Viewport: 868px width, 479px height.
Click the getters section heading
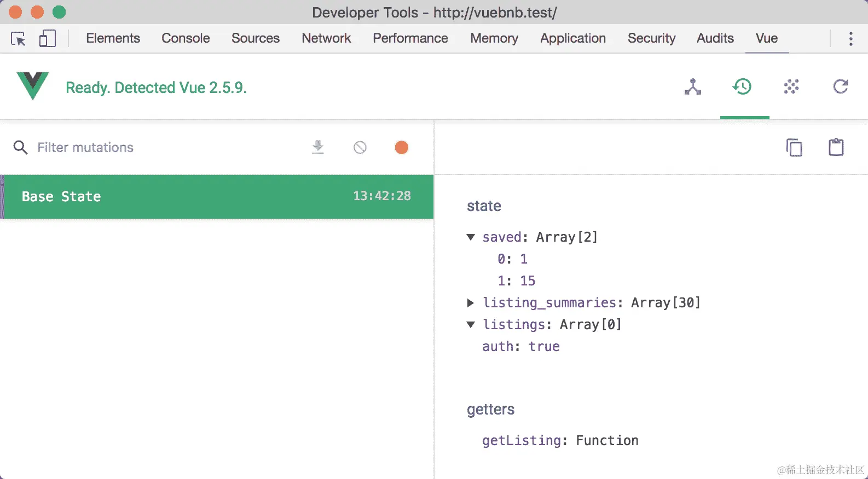click(x=490, y=410)
